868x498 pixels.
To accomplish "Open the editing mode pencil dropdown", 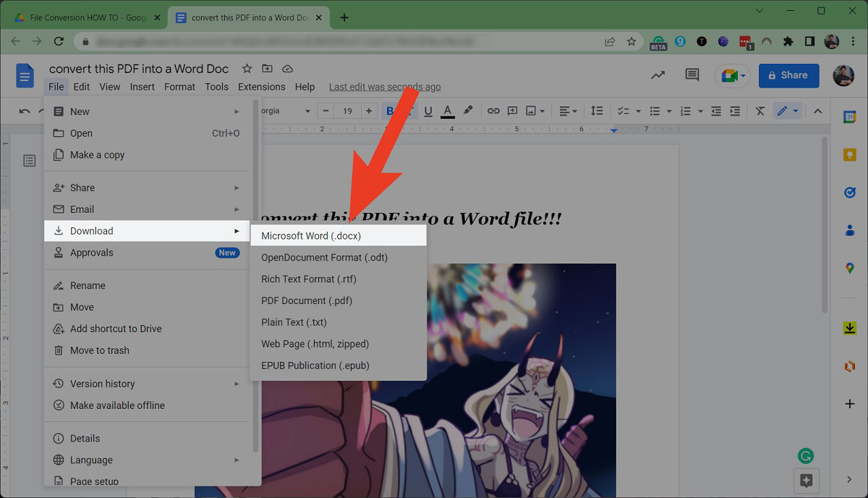I will 787,111.
